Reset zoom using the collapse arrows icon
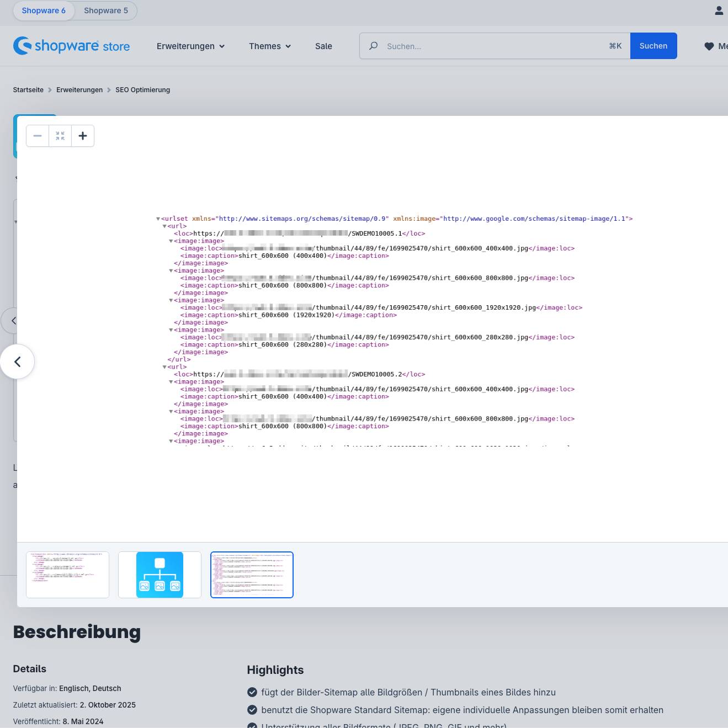This screenshot has width=728, height=728. pyautogui.click(x=60, y=136)
